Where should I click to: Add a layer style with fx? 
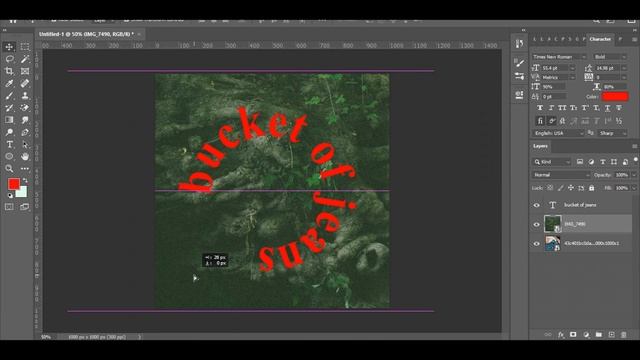[x=561, y=335]
